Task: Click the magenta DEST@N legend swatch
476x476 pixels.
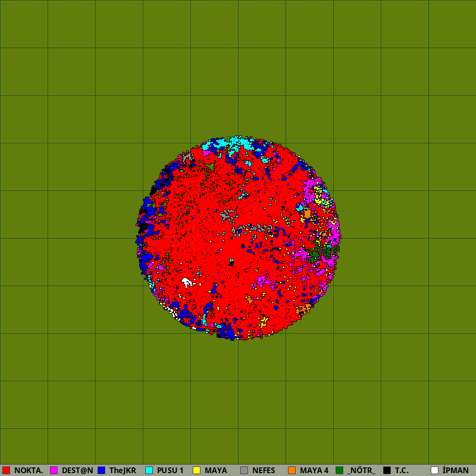Action: click(x=54, y=470)
